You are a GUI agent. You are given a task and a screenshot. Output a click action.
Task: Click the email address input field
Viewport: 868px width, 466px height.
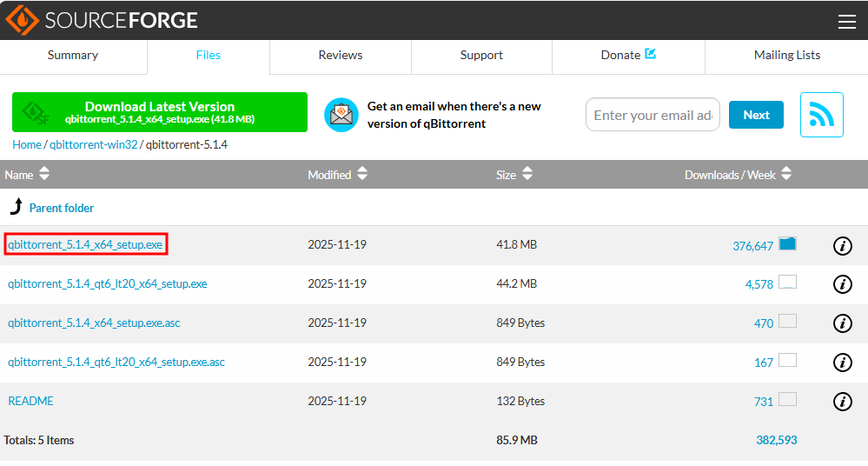653,115
